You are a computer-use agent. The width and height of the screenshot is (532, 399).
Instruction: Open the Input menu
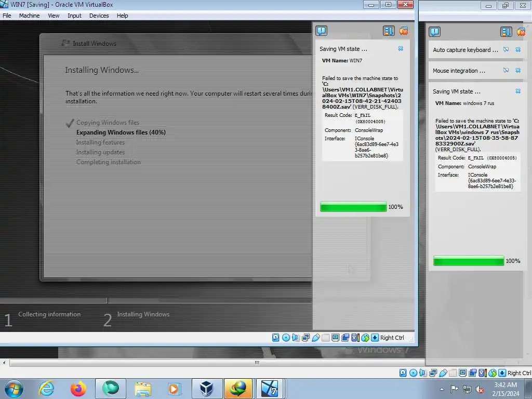pos(74,16)
